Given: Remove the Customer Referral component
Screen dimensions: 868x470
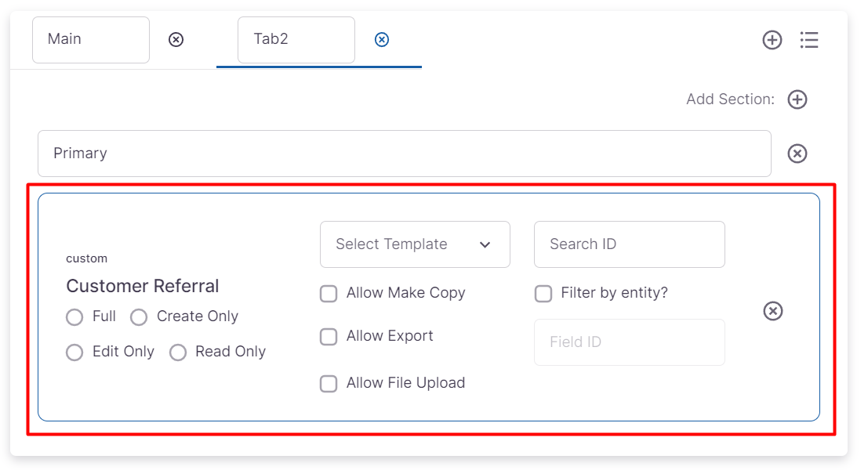Looking at the screenshot, I should click(x=773, y=312).
